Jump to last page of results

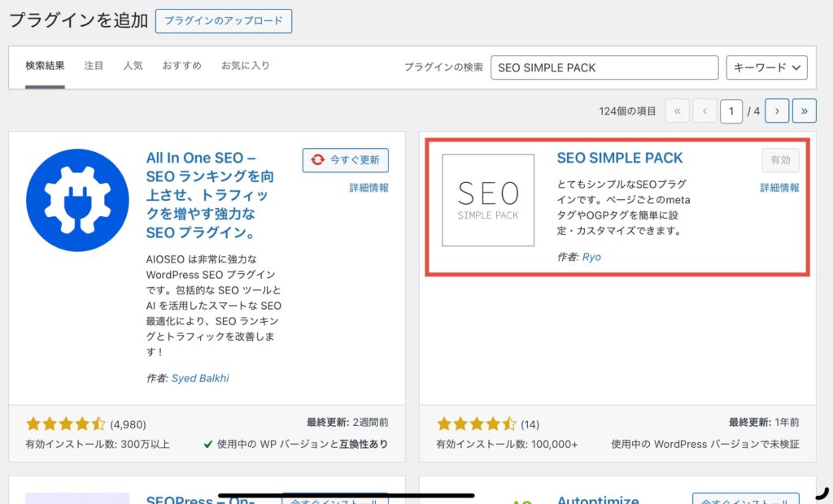805,111
